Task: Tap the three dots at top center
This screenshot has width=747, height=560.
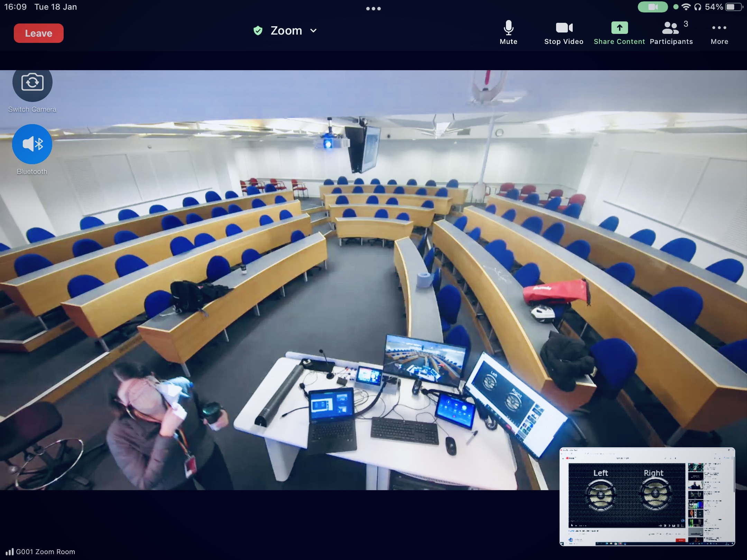Action: click(373, 9)
